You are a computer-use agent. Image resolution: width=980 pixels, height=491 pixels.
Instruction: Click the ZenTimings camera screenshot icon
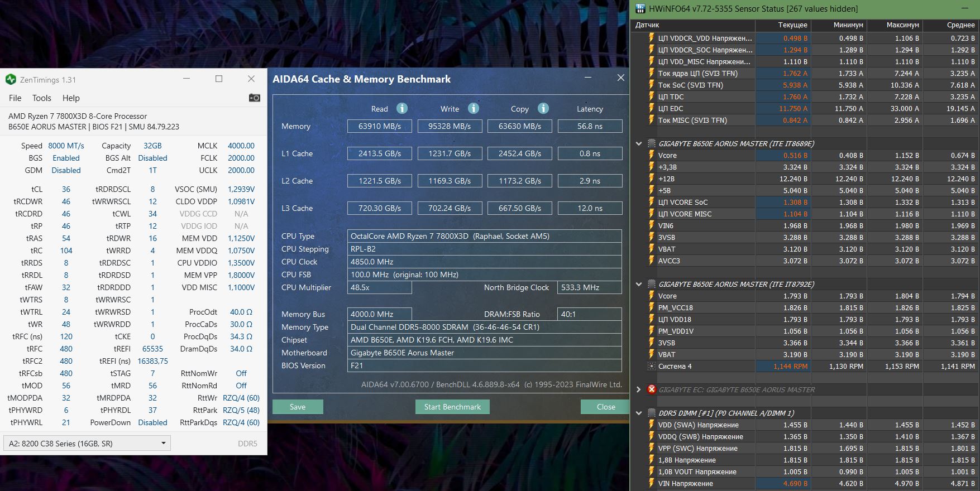254,98
